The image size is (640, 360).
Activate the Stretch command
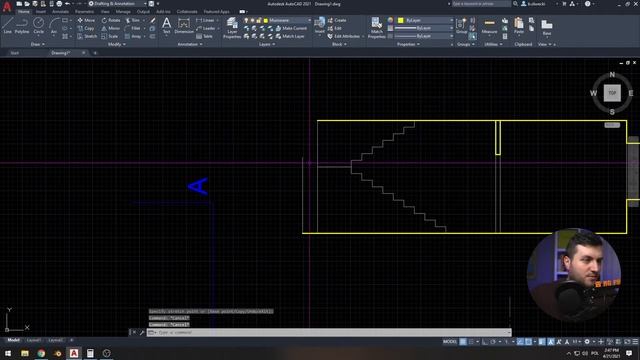tap(87, 36)
